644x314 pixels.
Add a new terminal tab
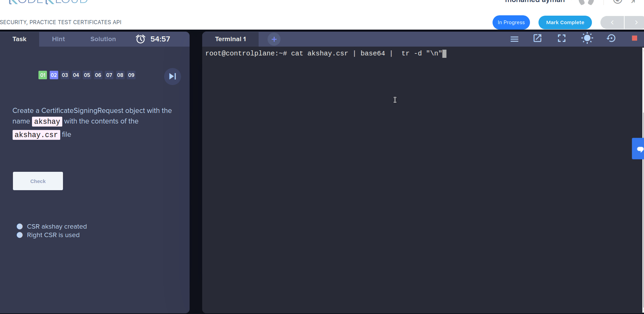pyautogui.click(x=274, y=39)
